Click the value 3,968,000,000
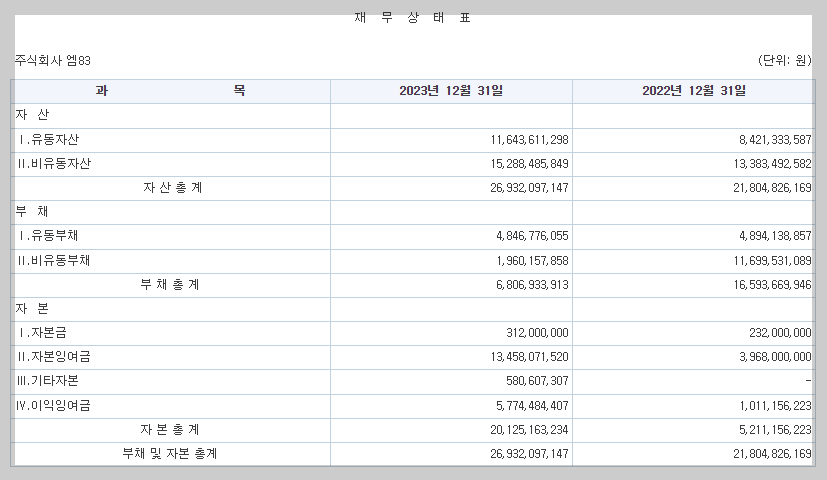Screen dimensions: 827x480 [775, 357]
